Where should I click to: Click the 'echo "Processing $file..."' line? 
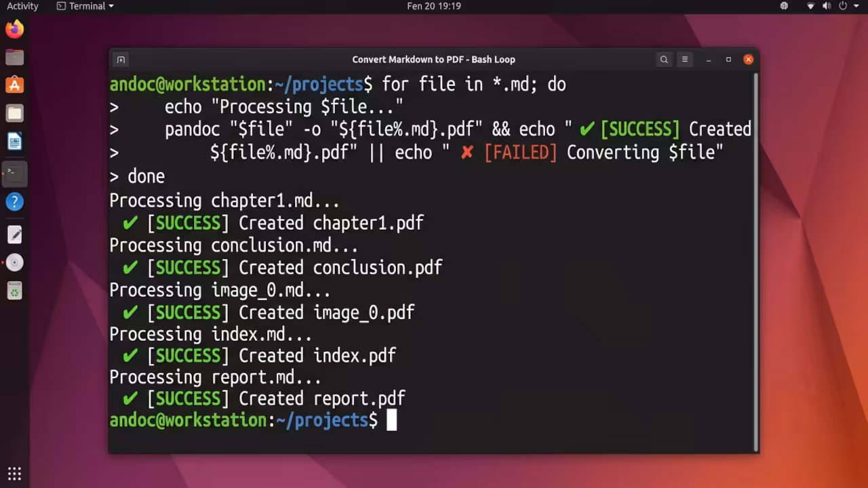tap(284, 107)
